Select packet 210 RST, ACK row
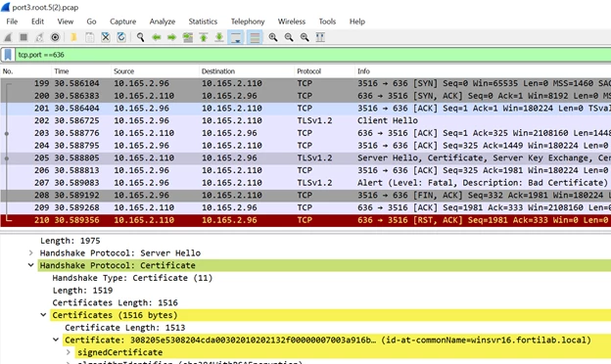The height and width of the screenshot is (364, 611). 305,220
